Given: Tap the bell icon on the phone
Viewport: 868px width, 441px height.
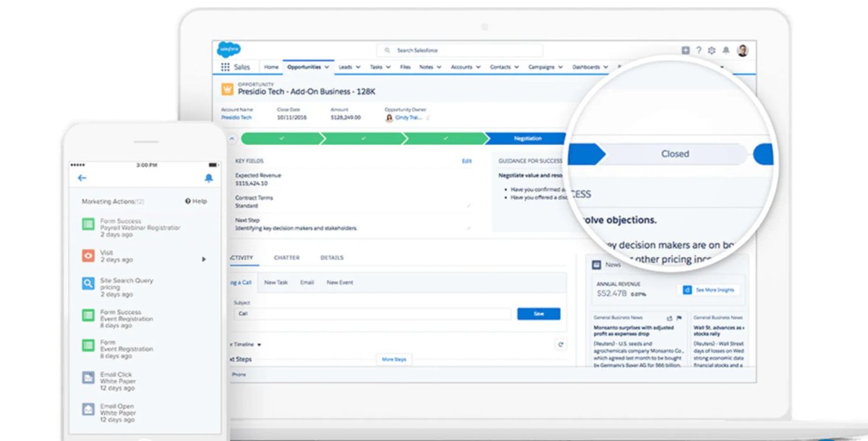Looking at the screenshot, I should (x=209, y=178).
